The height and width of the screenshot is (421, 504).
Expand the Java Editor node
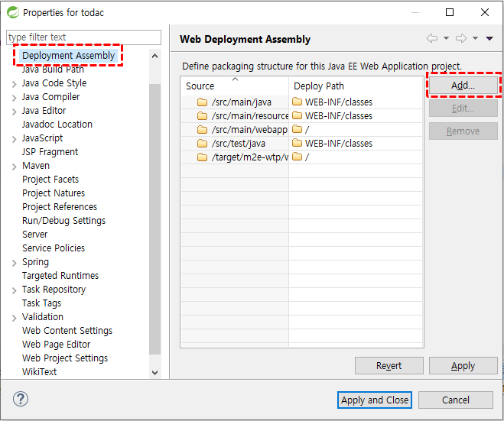tap(14, 112)
